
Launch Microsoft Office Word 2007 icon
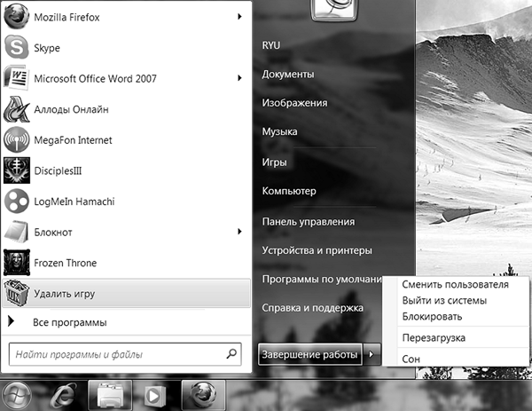pos(17,78)
